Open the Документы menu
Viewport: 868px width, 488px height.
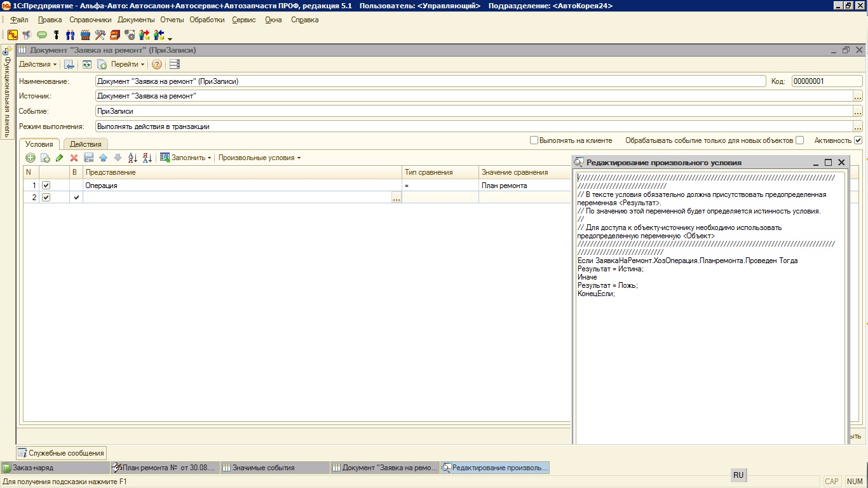136,20
